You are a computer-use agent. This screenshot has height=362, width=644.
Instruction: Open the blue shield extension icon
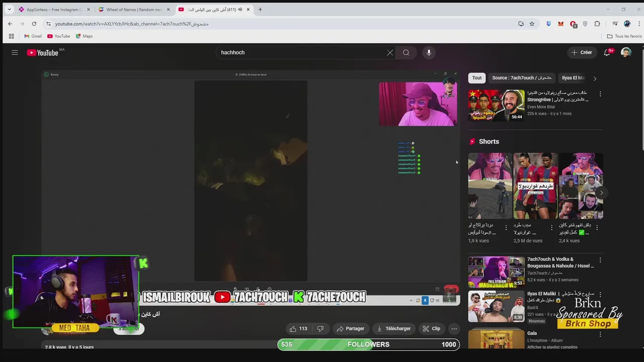tap(548, 24)
